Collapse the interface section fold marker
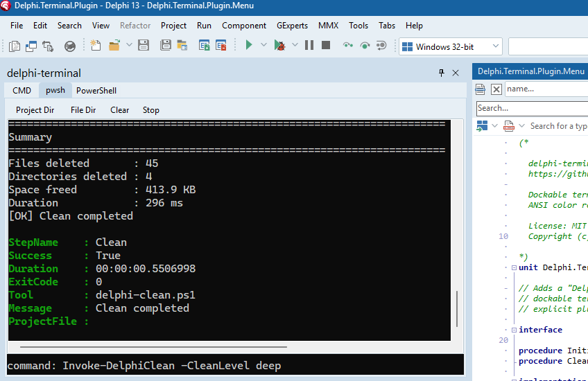 [514, 330]
